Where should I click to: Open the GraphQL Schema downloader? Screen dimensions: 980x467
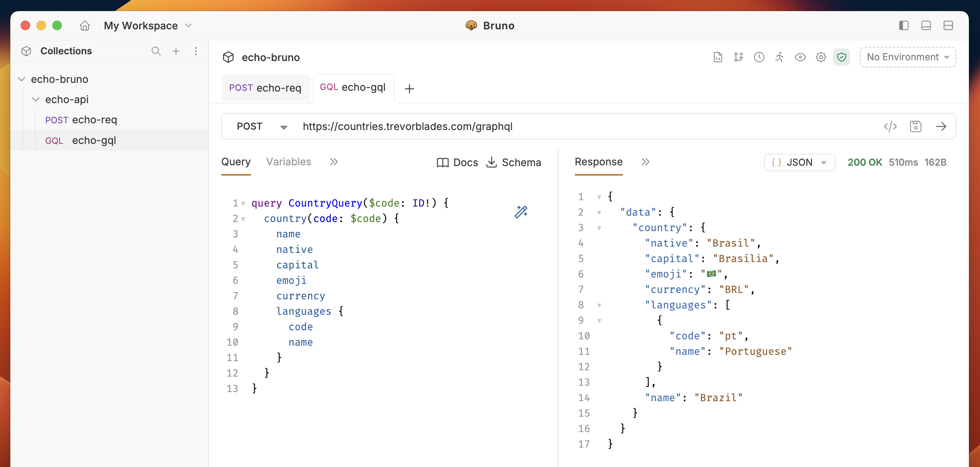click(x=514, y=162)
